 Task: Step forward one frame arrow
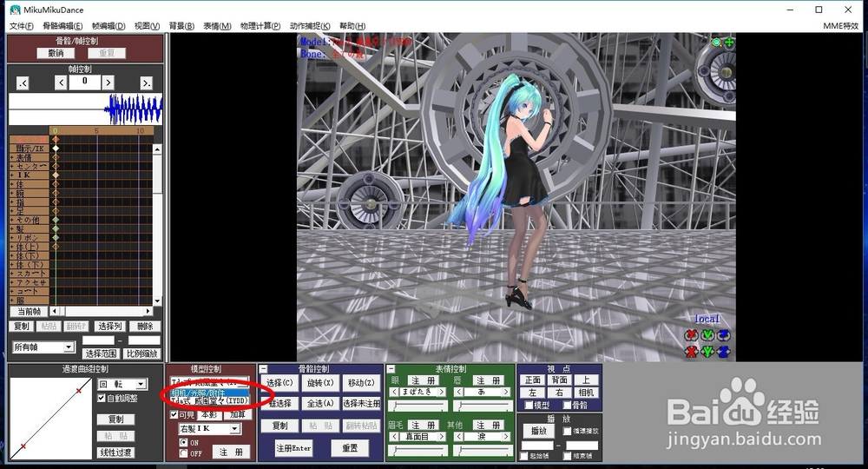(x=108, y=83)
